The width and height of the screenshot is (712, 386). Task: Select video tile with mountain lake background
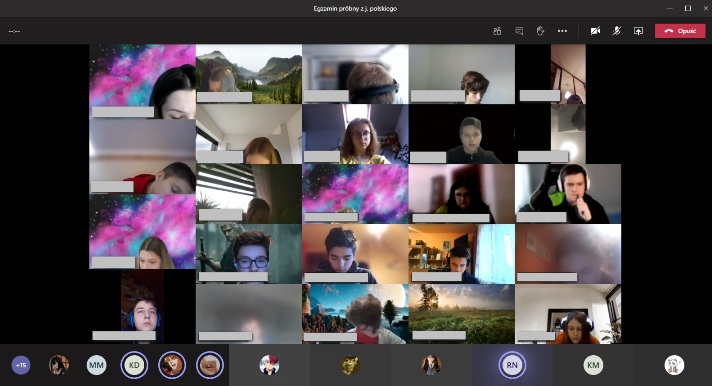coord(249,74)
